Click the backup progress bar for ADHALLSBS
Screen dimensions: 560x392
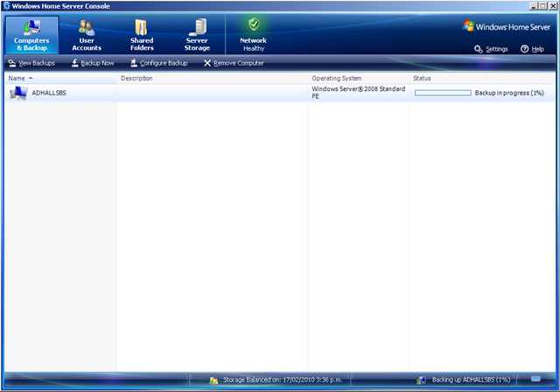pyautogui.click(x=443, y=93)
